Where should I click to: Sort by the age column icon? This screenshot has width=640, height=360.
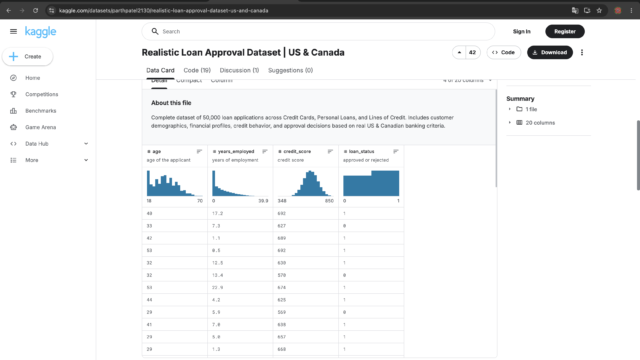click(199, 151)
